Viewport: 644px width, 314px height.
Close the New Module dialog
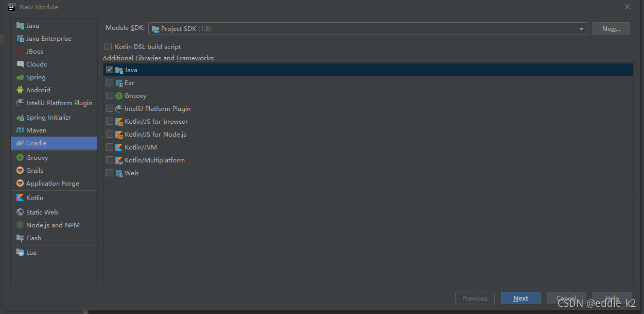pos(627,7)
